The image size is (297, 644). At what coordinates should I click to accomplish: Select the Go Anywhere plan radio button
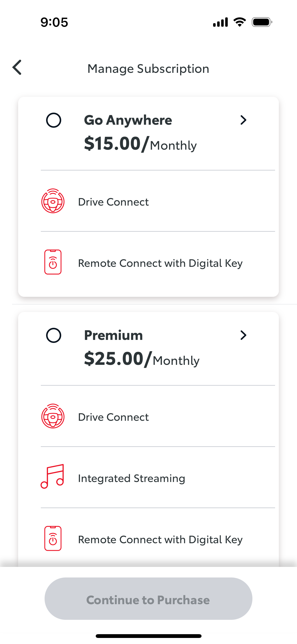[x=54, y=120]
